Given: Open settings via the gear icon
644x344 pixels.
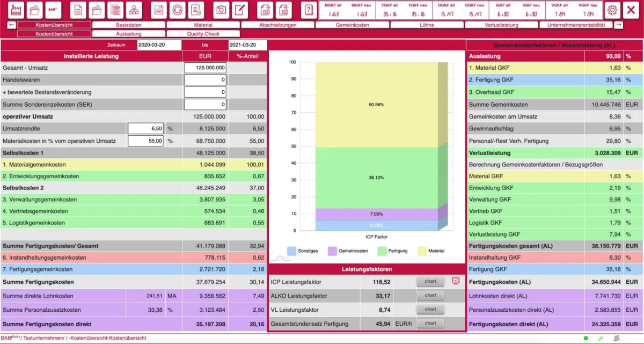Looking at the screenshot, I should [x=612, y=10].
